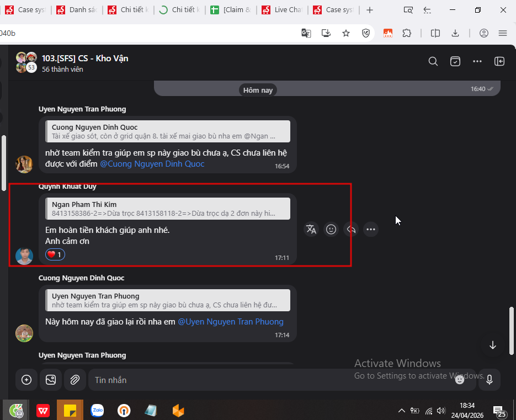Click the translate page icon in address bar
Screen dimensions: 516x420
[x=306, y=33]
